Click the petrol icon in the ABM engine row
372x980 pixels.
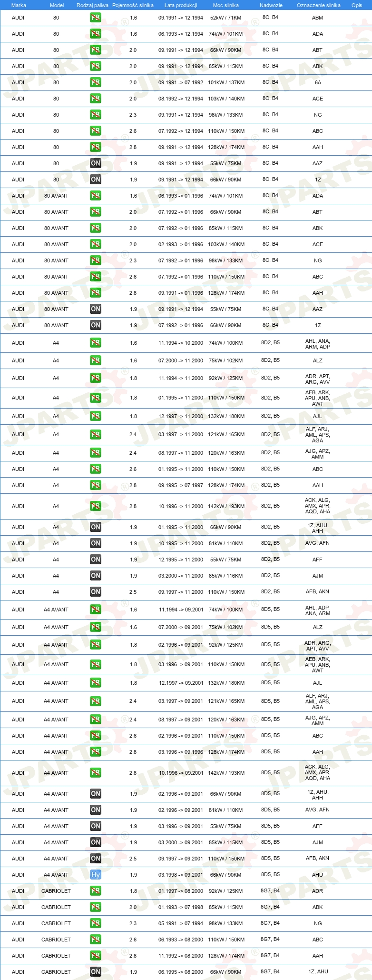click(95, 18)
